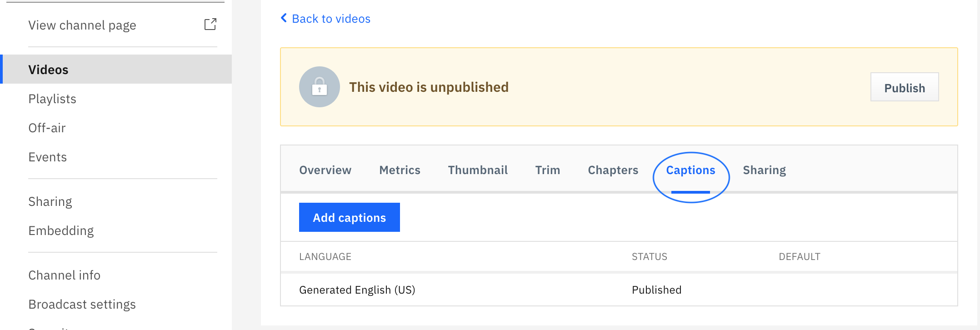980x330 pixels.
Task: Return via Back to videos link
Action: coord(331,19)
